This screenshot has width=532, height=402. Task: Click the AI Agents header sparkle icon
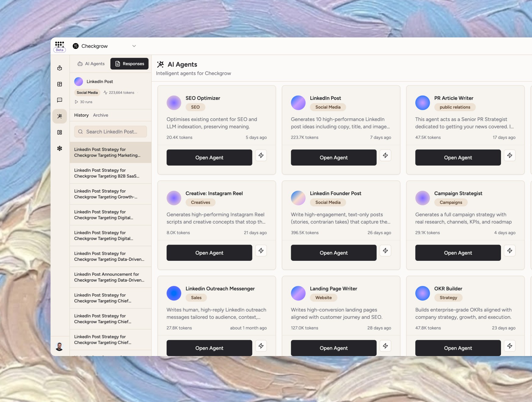pos(160,64)
